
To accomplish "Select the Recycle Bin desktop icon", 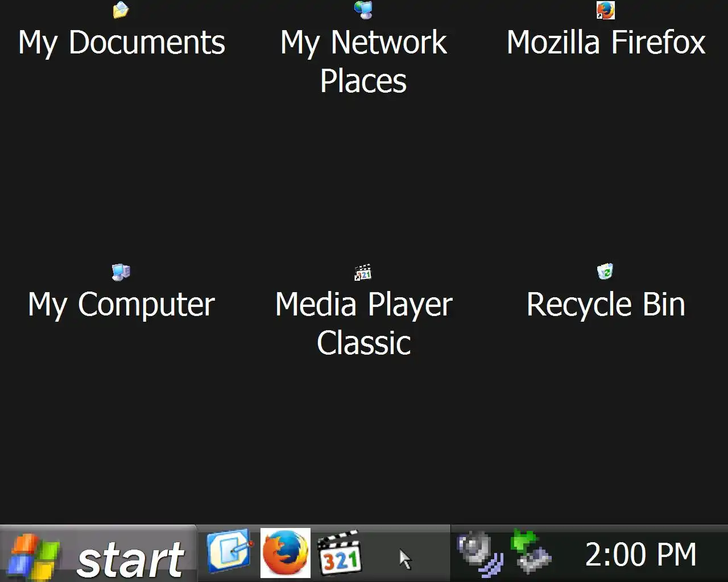I will point(606,272).
